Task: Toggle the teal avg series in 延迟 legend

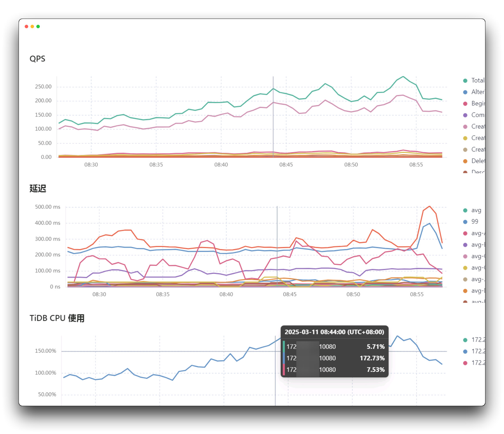Action: [x=472, y=210]
